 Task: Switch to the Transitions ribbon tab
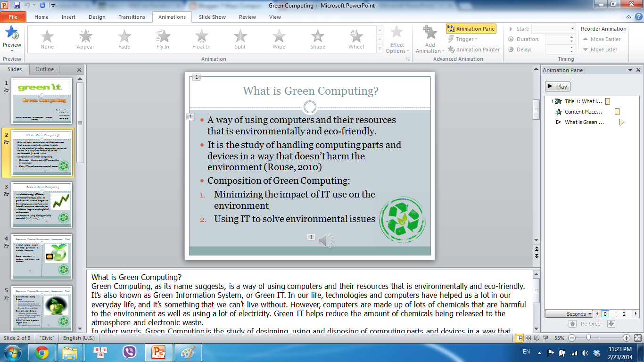pyautogui.click(x=132, y=17)
